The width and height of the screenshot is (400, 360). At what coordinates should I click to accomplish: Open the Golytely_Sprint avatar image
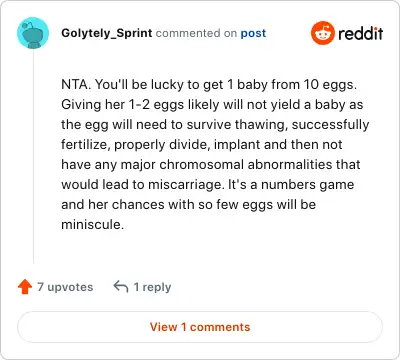tap(33, 33)
